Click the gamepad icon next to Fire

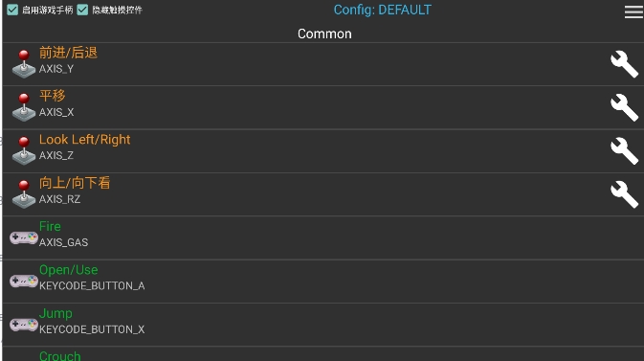24,237
